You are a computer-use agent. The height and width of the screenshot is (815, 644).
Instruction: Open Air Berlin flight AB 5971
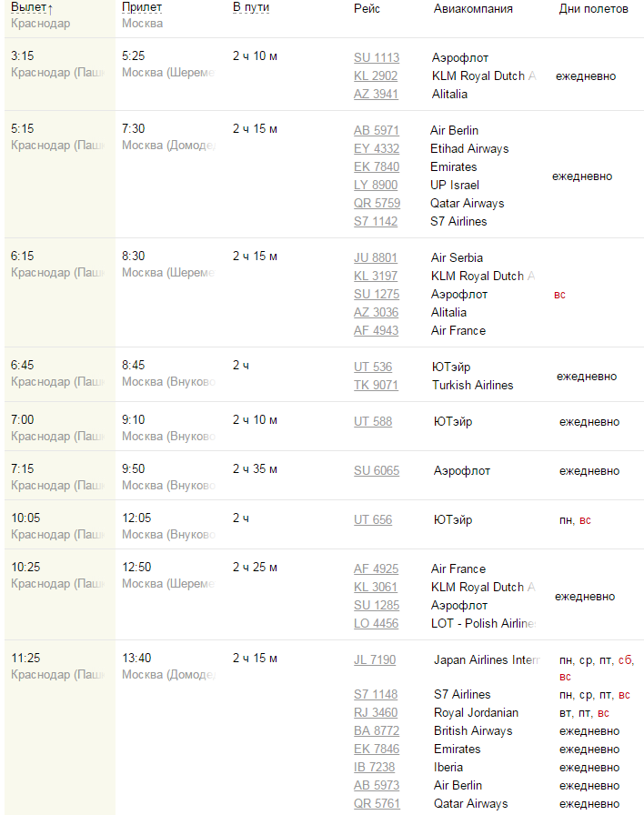pyautogui.click(x=377, y=130)
